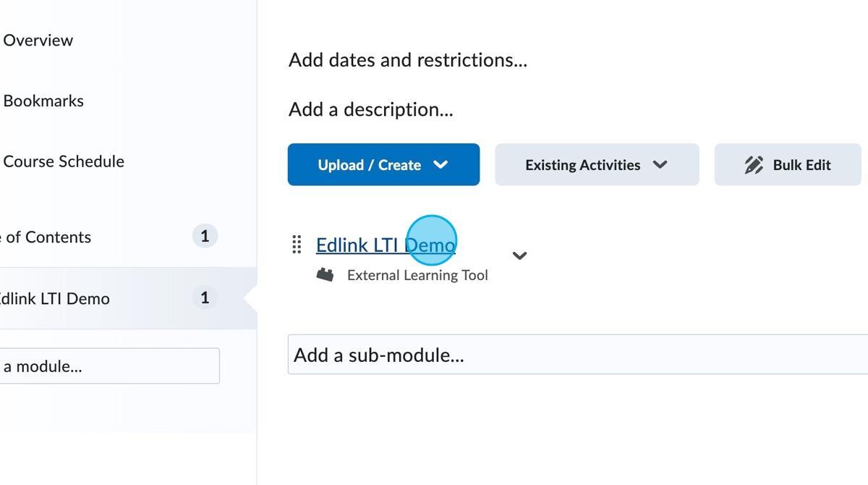Open Bookmarks from the sidebar
This screenshot has width=868, height=485.
pyautogui.click(x=43, y=101)
